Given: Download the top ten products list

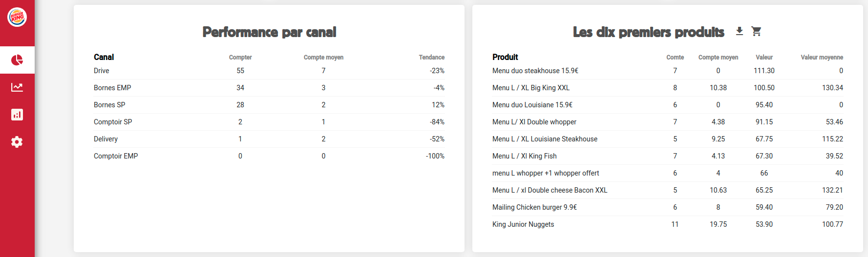Looking at the screenshot, I should 740,31.
